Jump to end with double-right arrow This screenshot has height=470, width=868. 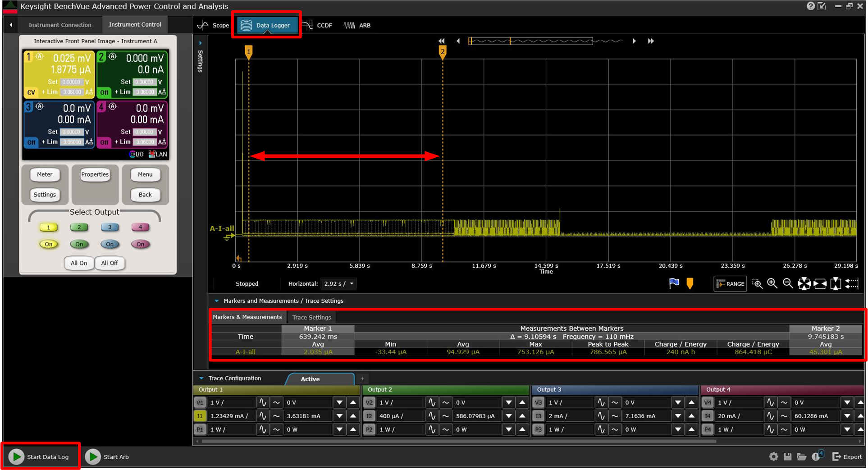651,41
